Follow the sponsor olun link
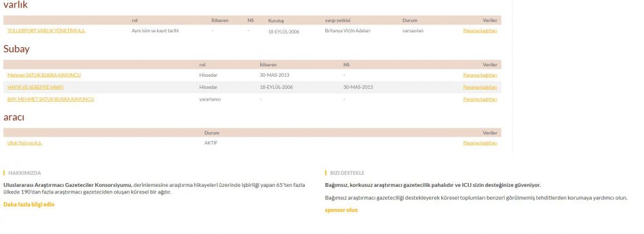 coord(341,210)
